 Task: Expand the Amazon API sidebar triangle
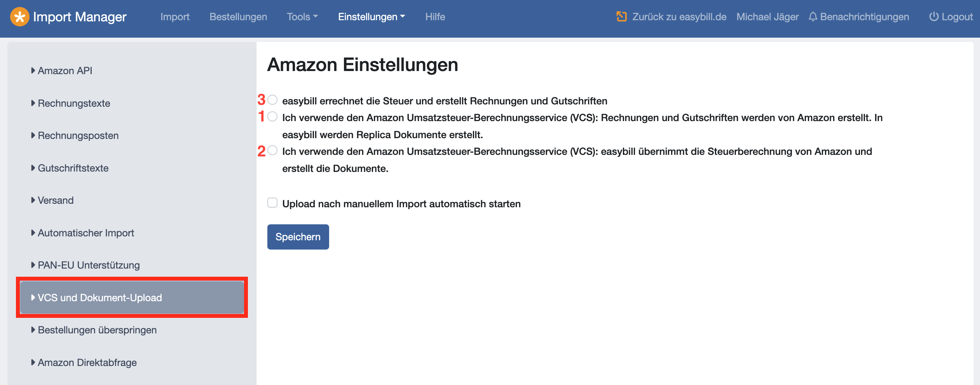[x=33, y=71]
